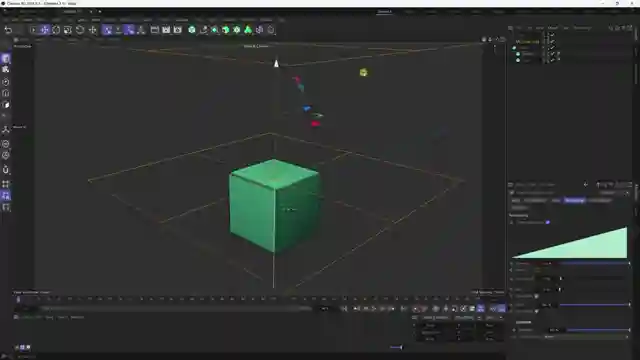Click the Play Forward button in timeline
Image resolution: width=640 pixels, height=360 pixels.
[x=373, y=309]
